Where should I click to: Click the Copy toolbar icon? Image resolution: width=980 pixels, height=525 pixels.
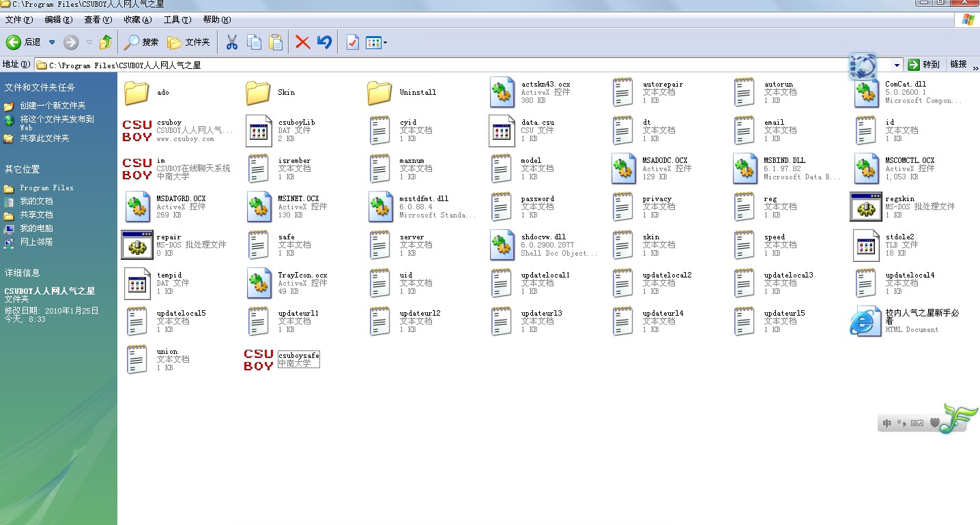[x=254, y=42]
